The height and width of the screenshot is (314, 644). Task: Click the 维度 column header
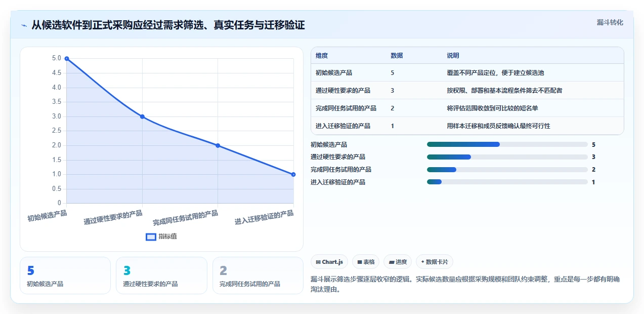click(x=322, y=56)
